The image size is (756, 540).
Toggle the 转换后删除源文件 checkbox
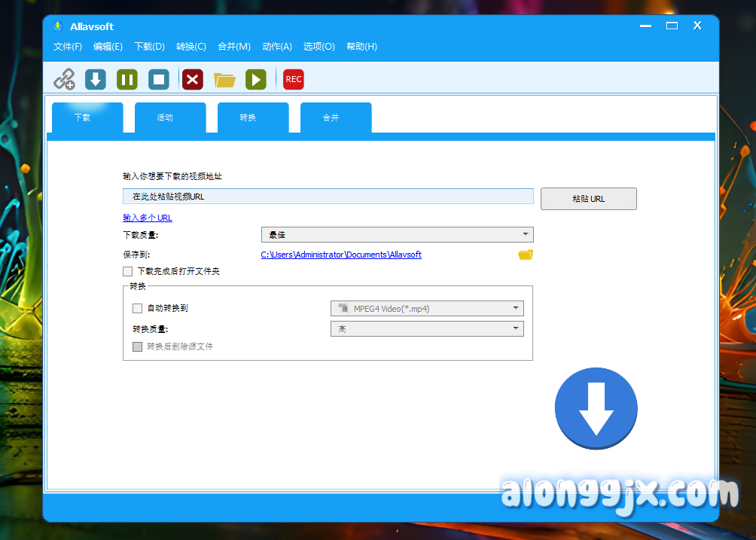137,346
